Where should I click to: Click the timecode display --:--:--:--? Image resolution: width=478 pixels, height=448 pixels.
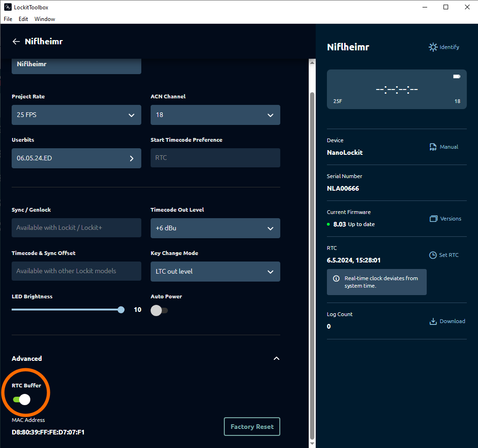[396, 90]
